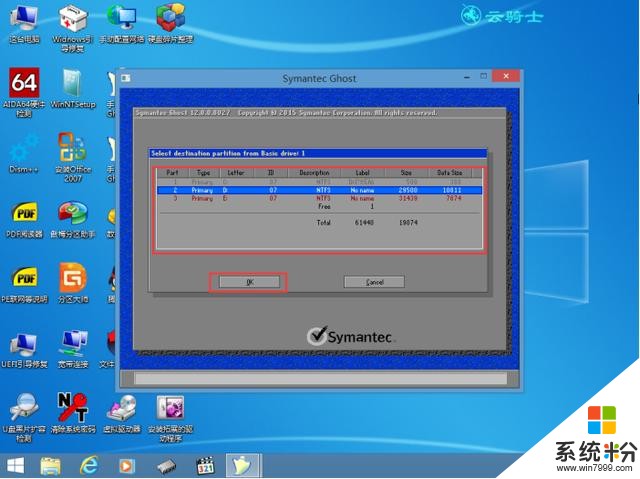The width and height of the screenshot is (640, 479).
Task: Maximize the Symantec Ghost window
Action: coord(484,76)
